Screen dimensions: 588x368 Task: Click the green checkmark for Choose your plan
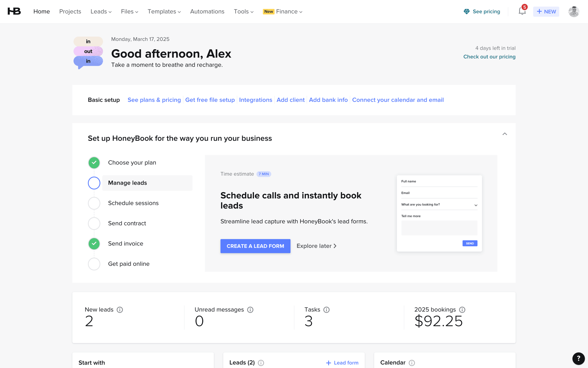94,163
